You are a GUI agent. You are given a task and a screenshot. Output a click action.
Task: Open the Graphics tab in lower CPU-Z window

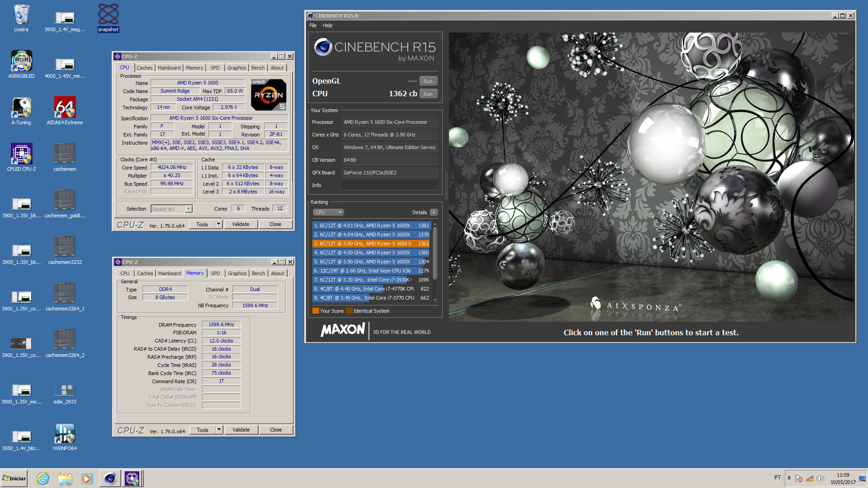click(237, 273)
